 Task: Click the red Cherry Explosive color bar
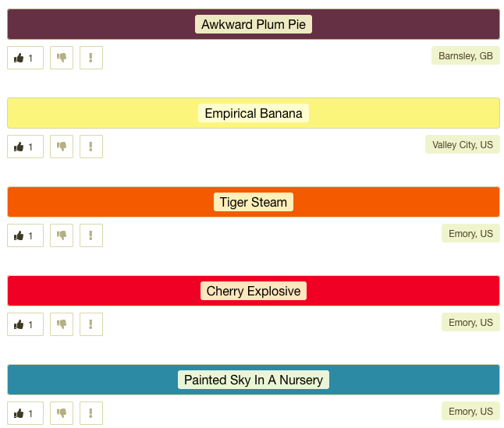tap(254, 291)
